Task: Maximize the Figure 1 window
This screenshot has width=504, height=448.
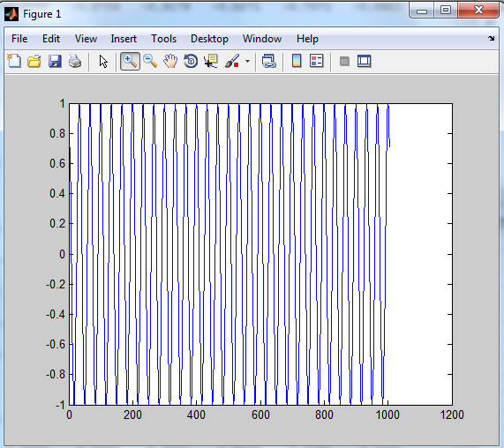Action: click(446, 10)
